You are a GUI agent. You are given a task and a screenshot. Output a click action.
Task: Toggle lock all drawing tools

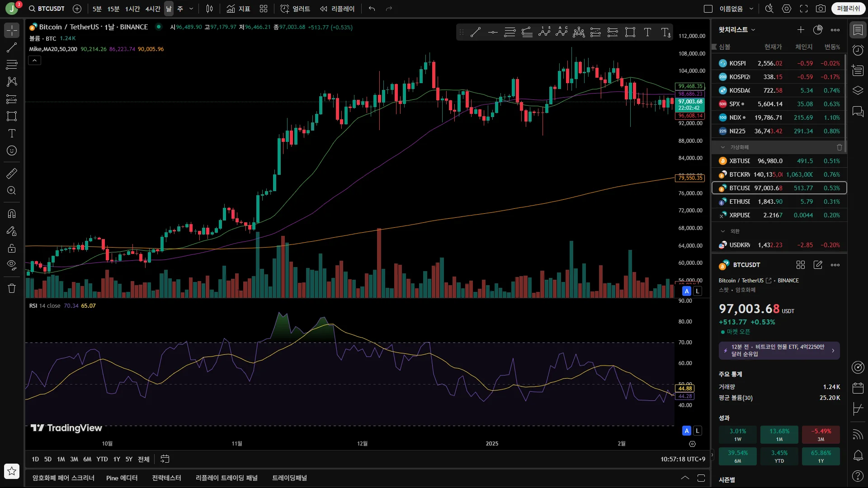pos(12,248)
